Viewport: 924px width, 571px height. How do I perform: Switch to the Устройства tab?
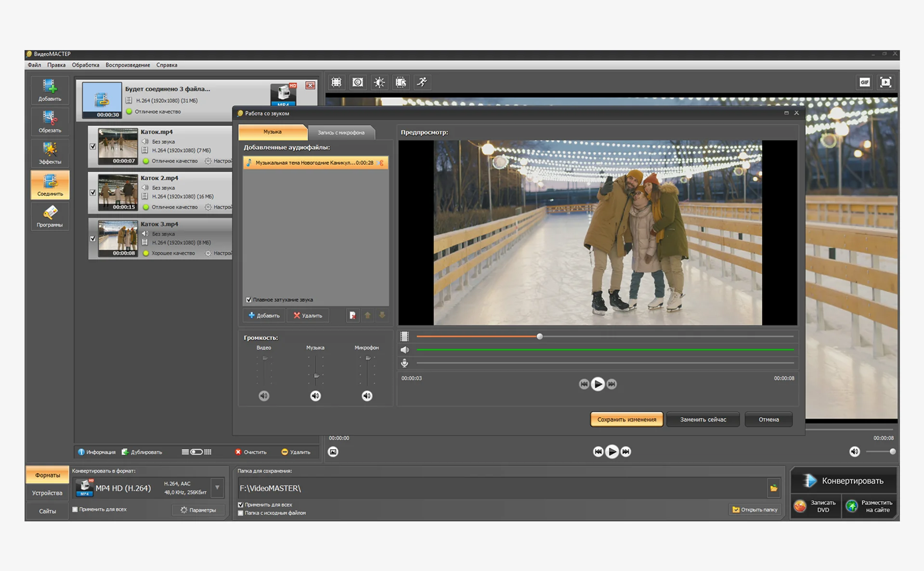[47, 493]
